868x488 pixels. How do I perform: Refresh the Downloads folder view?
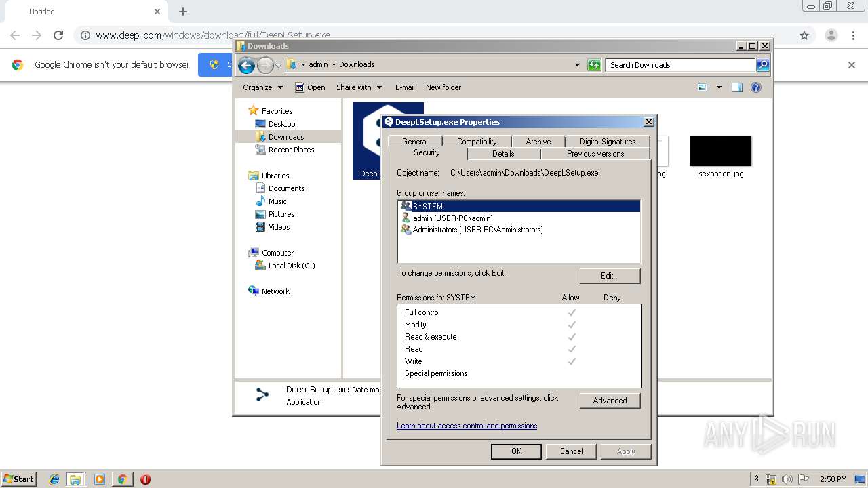click(x=594, y=65)
